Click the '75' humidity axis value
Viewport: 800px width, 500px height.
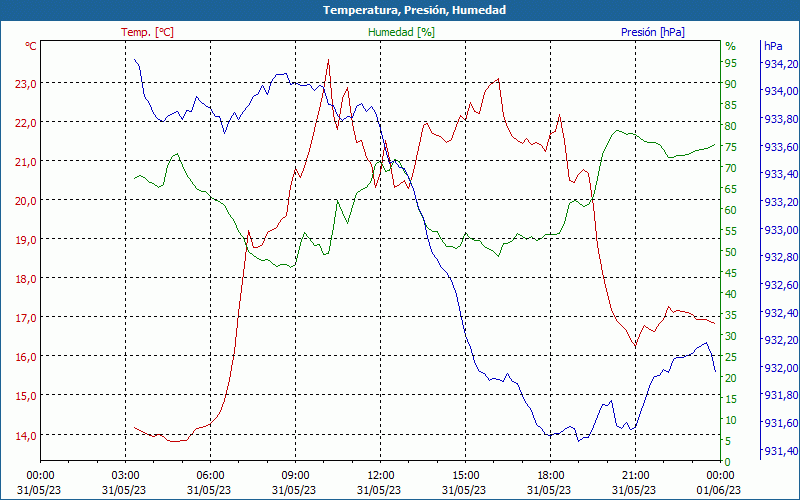pos(731,147)
